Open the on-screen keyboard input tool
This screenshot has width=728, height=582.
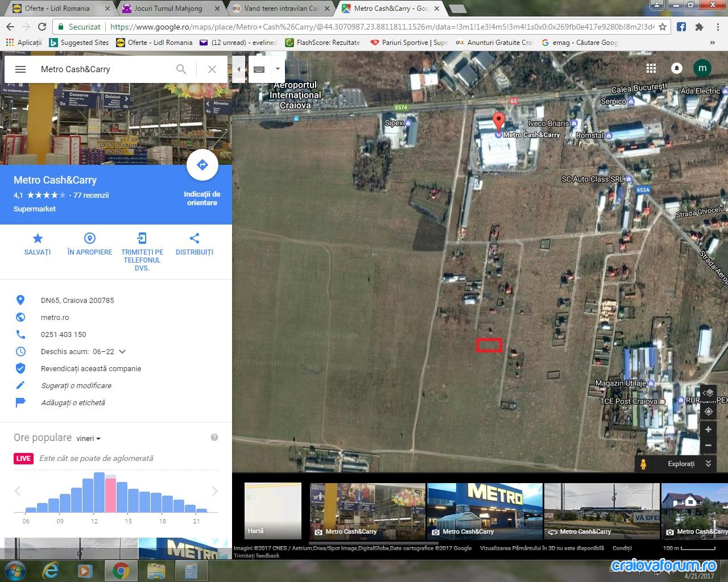tap(259, 69)
